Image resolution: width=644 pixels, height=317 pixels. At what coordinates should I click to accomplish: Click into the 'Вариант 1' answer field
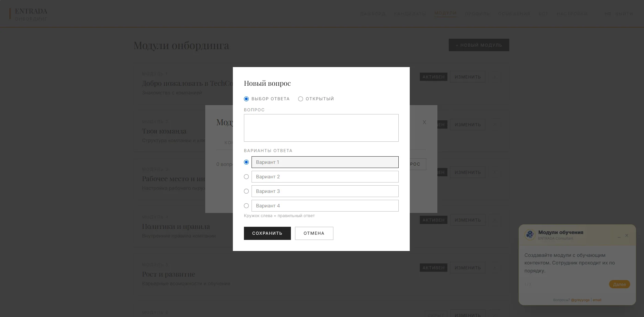pyautogui.click(x=325, y=162)
